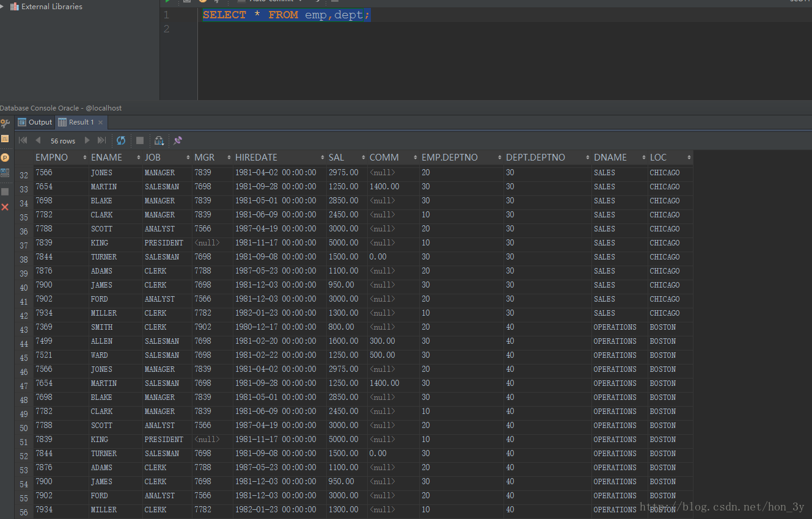Select the SALES cell in row 32
This screenshot has width=812, height=519.
click(605, 173)
